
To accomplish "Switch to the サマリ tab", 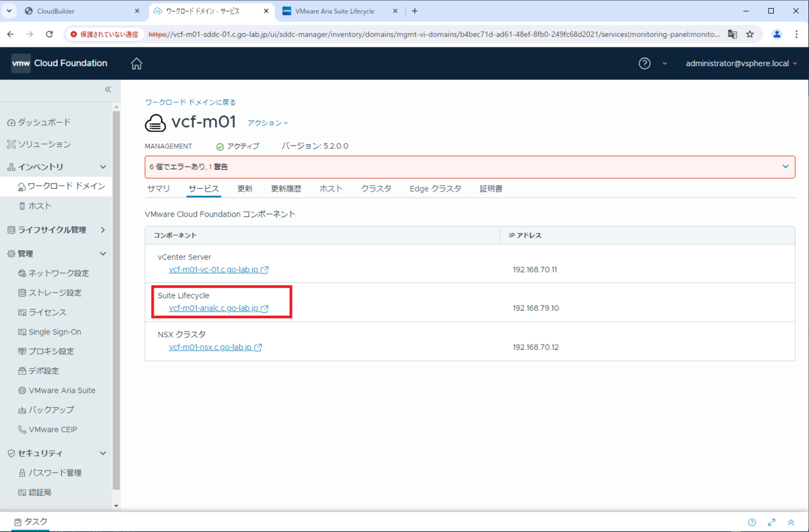I will (158, 189).
